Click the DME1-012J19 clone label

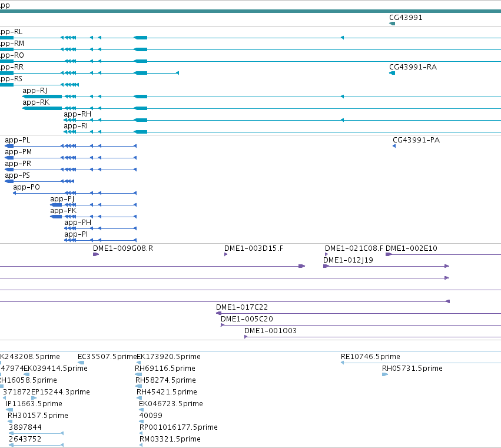[348, 260]
